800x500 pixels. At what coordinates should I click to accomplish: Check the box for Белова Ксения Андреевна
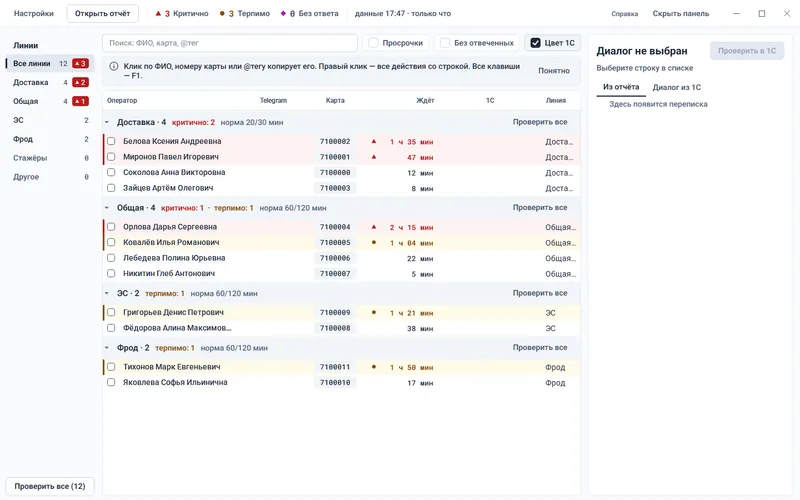tap(111, 141)
